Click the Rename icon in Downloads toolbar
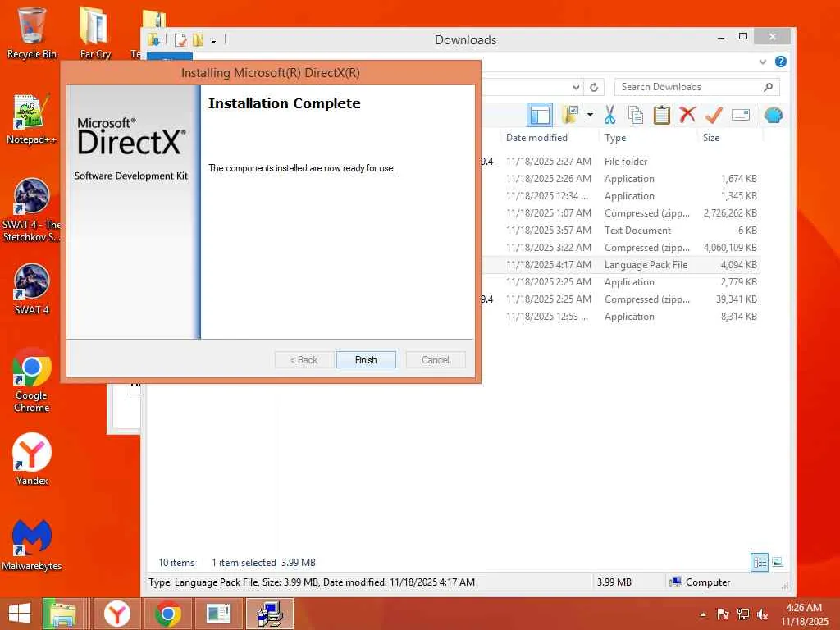This screenshot has height=630, width=840. pos(741,115)
